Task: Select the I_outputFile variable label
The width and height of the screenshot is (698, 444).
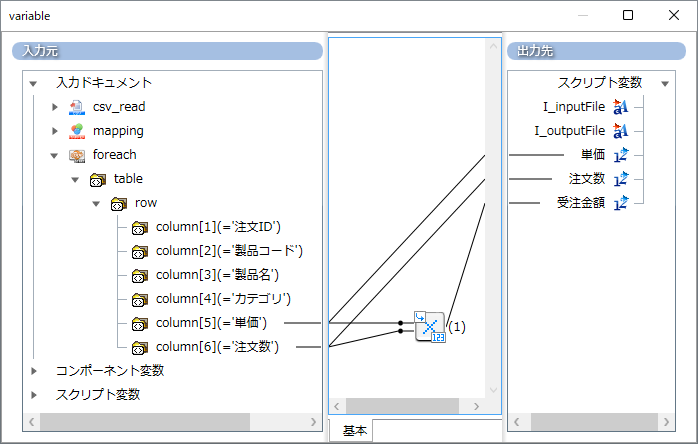Action: pyautogui.click(x=570, y=131)
